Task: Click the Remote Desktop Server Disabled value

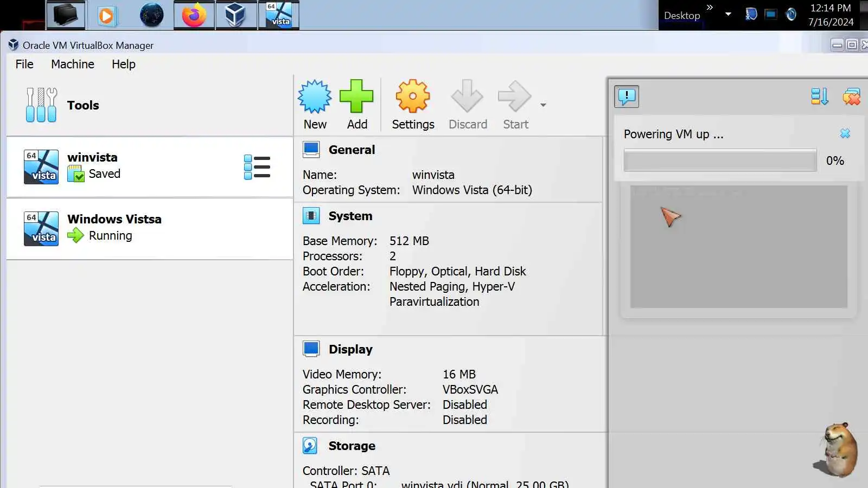Action: [x=464, y=404]
